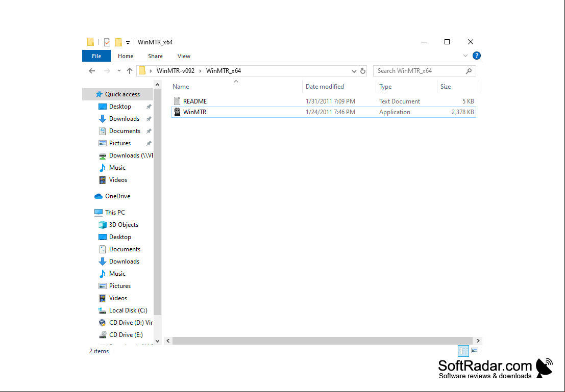Click WinMTR_x64 breadcrumb in the address bar

[x=224, y=71]
